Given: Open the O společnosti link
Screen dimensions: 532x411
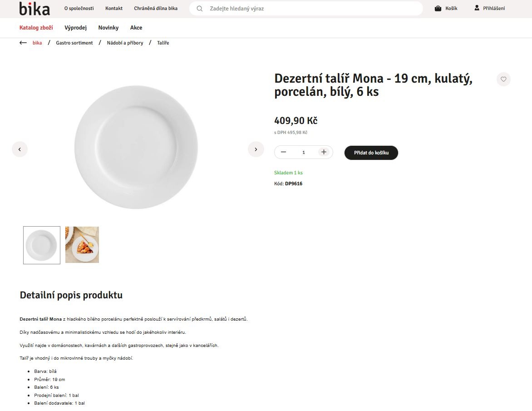Looking at the screenshot, I should [79, 9].
